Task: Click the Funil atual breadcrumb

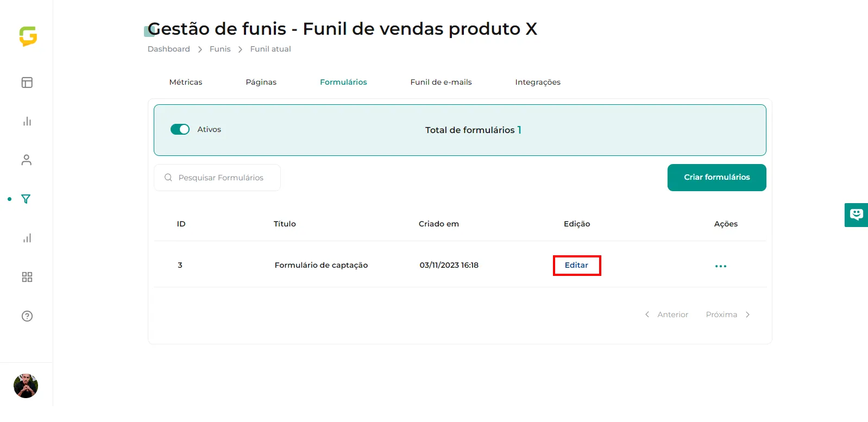Action: pos(271,49)
